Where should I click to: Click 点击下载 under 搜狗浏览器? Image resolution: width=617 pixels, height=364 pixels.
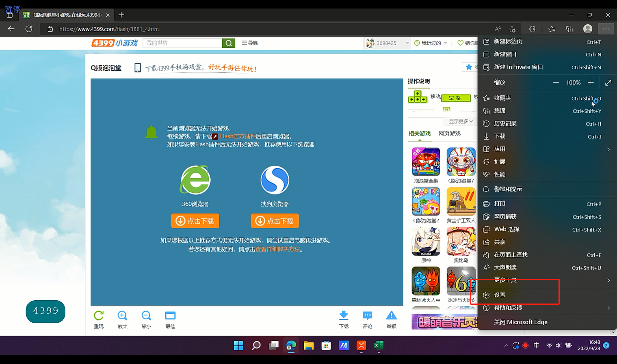tap(275, 221)
